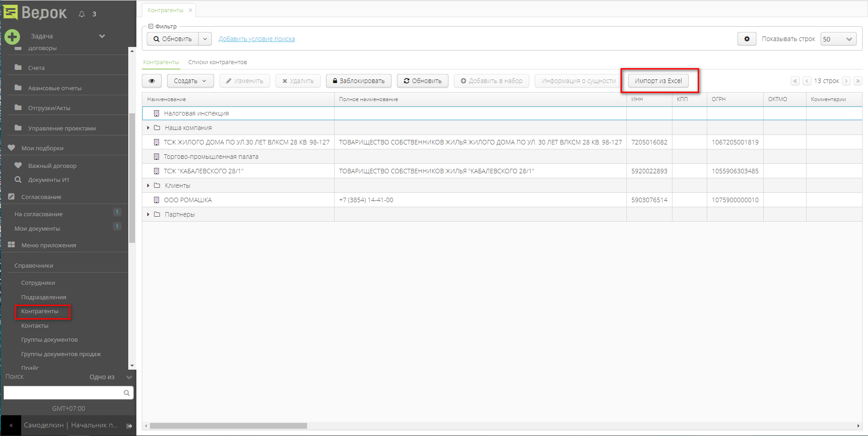Toggle the eye visibility icon in toolbar
The width and height of the screenshot is (868, 436).
pyautogui.click(x=152, y=81)
